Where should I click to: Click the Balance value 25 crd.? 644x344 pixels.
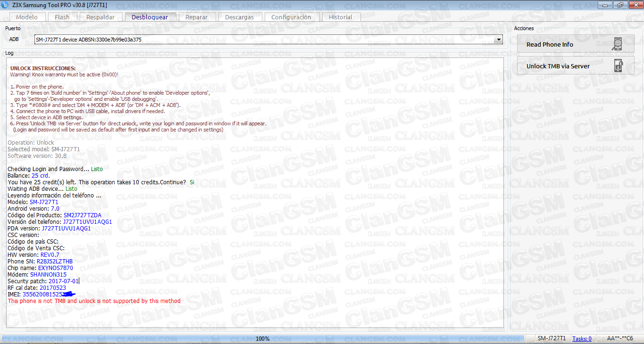pyautogui.click(x=41, y=175)
